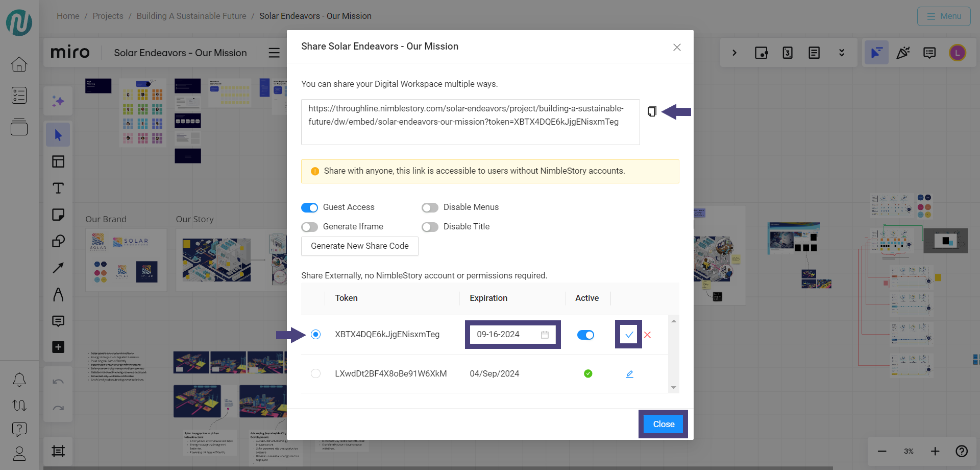Redo action in Miro

[58, 408]
